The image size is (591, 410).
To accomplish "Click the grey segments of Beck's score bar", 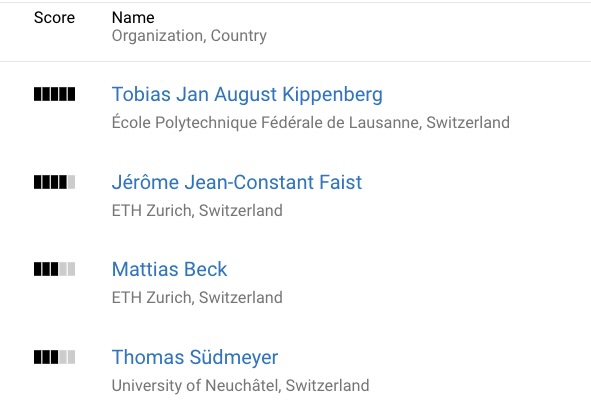I will pos(67,269).
